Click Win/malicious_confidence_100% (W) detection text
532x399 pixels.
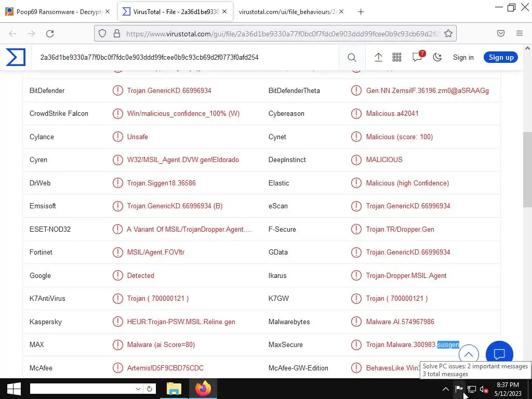pos(183,114)
